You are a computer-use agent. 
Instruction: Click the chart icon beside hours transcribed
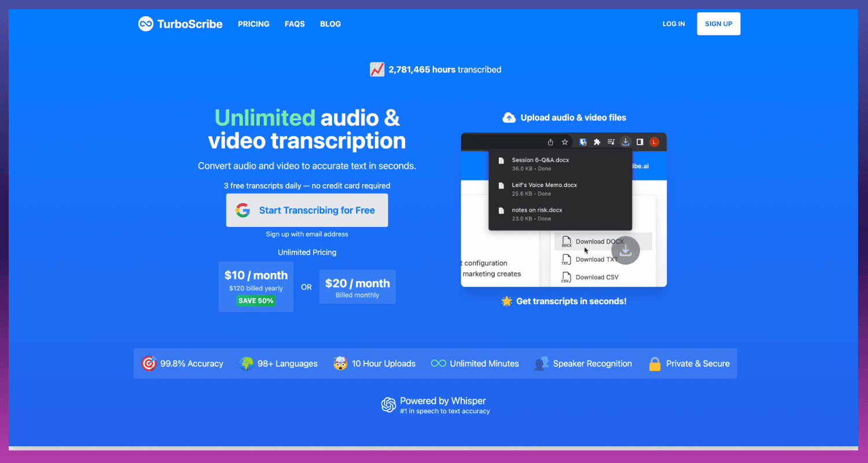(377, 69)
